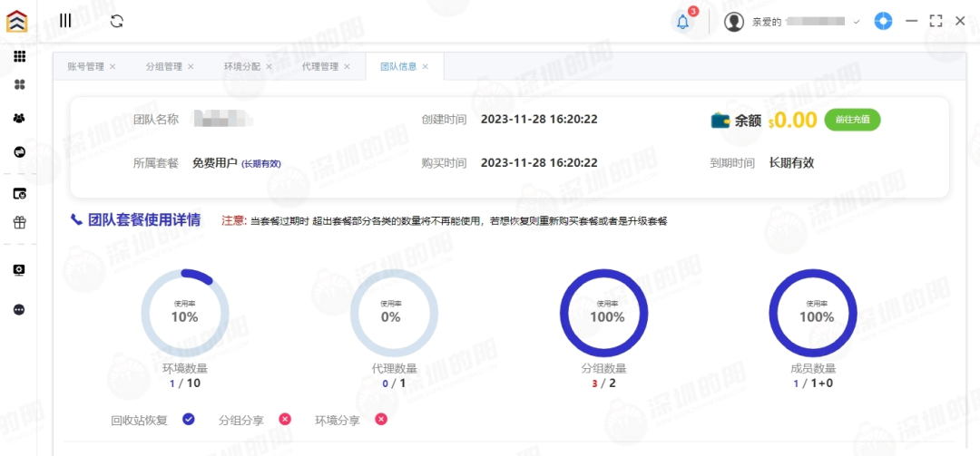
Task: Open the monitor sidebar icon
Action: click(x=19, y=270)
